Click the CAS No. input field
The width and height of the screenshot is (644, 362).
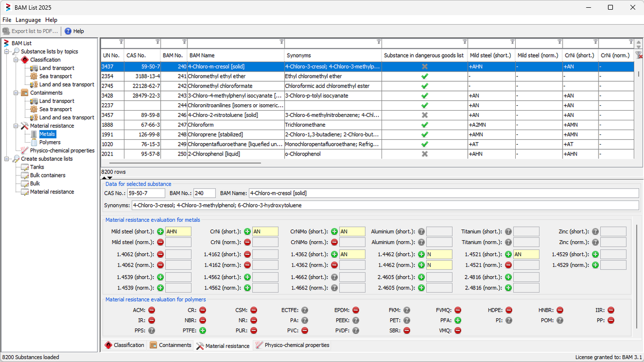pyautogui.click(x=146, y=193)
